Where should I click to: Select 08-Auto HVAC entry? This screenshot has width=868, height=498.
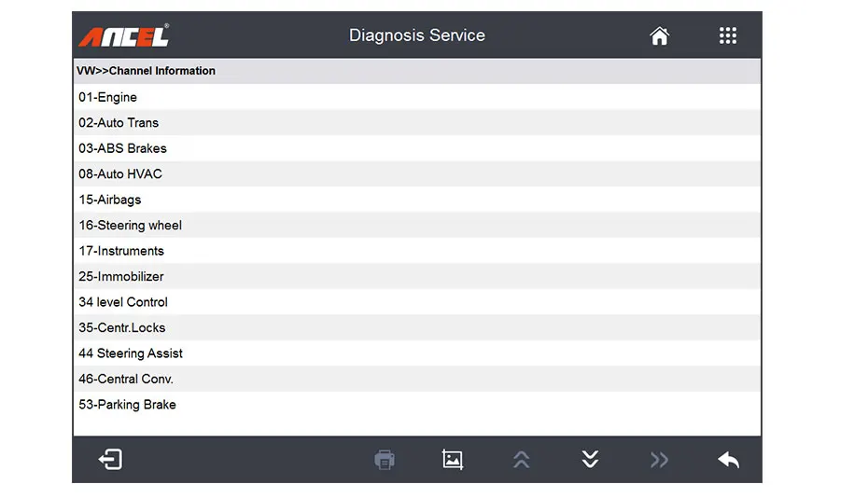click(120, 174)
